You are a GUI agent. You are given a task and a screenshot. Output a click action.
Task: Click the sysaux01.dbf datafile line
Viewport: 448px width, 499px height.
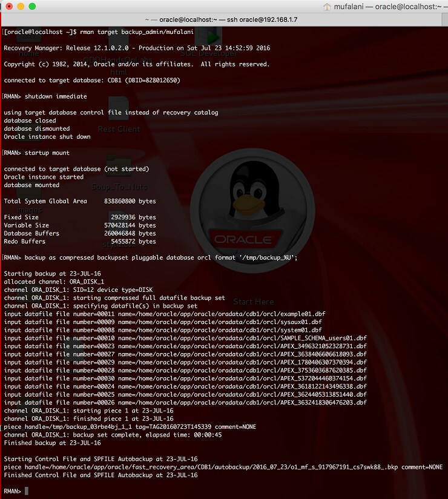tap(163, 322)
